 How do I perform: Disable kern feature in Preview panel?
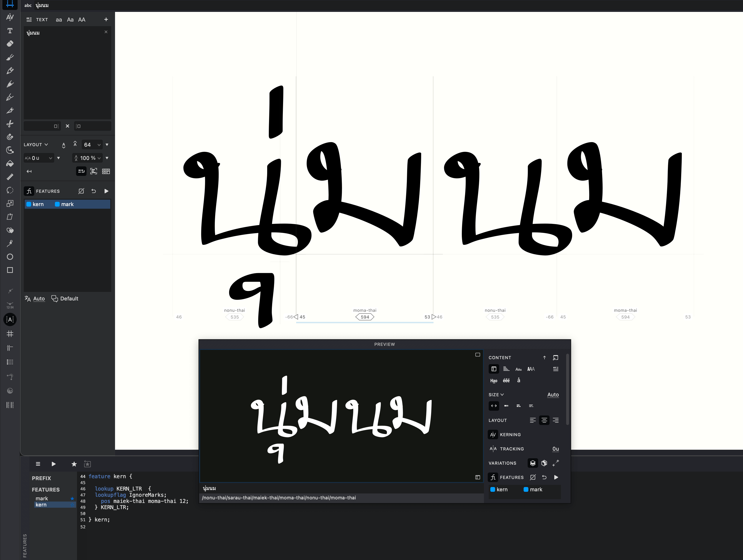493,489
